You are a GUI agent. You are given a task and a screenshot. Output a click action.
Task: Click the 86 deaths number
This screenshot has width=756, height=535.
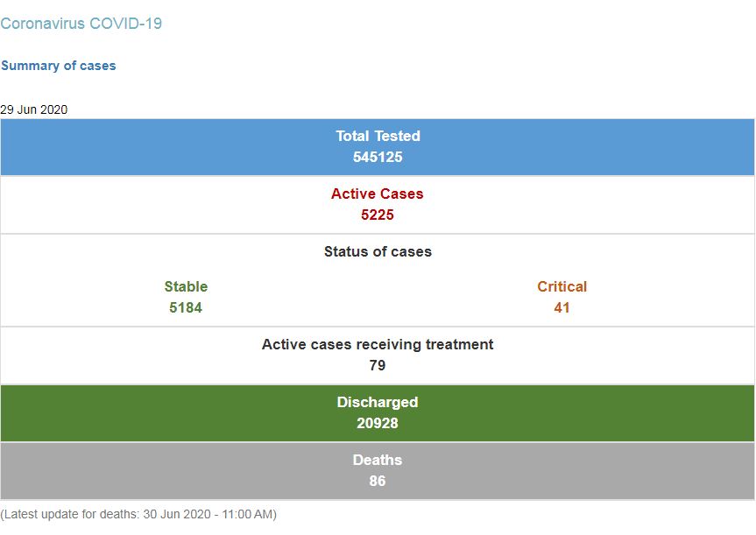coord(378,481)
